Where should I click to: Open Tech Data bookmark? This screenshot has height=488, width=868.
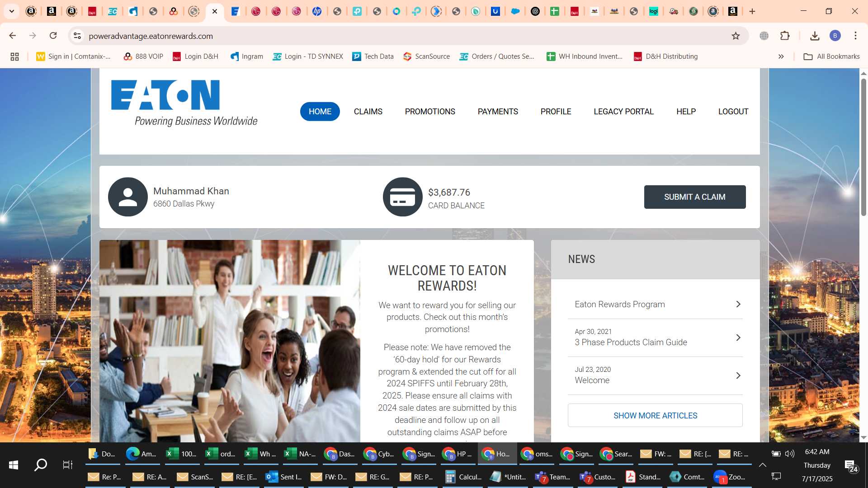pyautogui.click(x=373, y=56)
